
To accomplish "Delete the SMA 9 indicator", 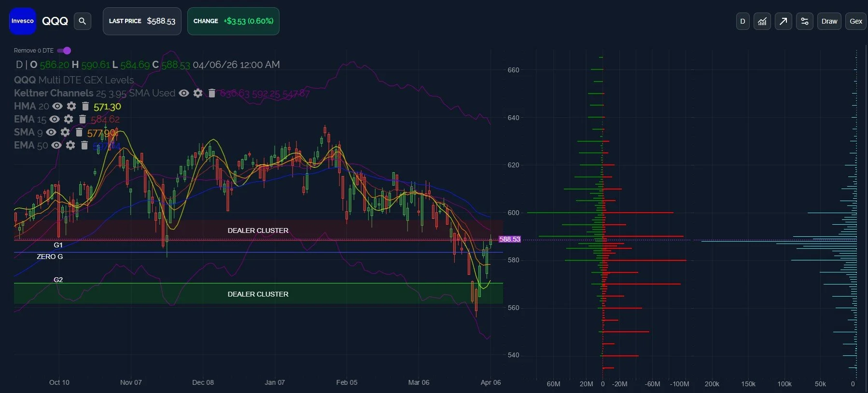I will pyautogui.click(x=79, y=132).
